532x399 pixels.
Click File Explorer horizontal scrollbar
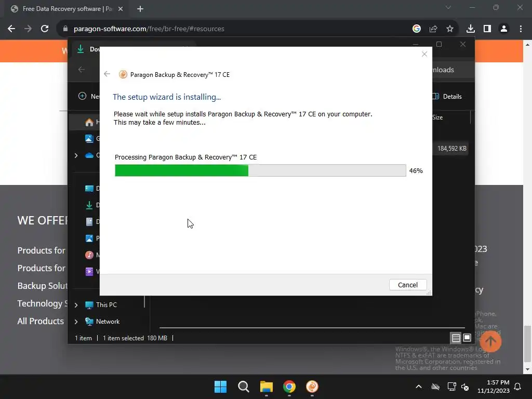click(x=312, y=328)
